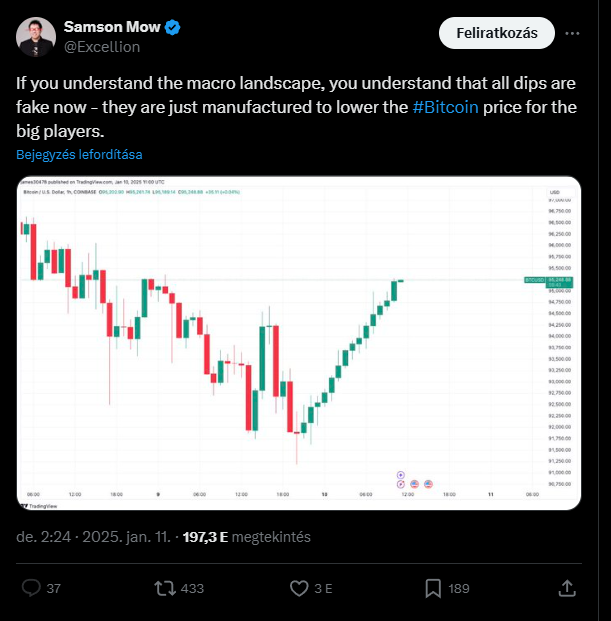Open the Bitcoin chart image
611x621 pixels.
tap(299, 343)
